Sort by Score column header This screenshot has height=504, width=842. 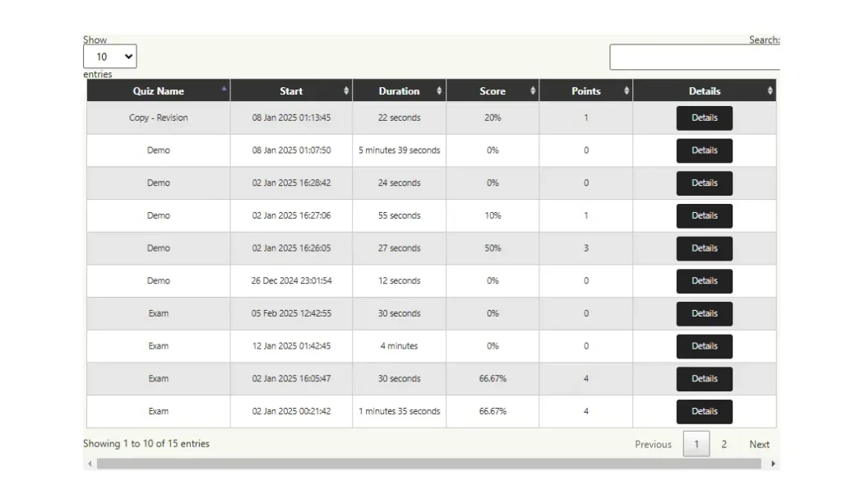[493, 90]
